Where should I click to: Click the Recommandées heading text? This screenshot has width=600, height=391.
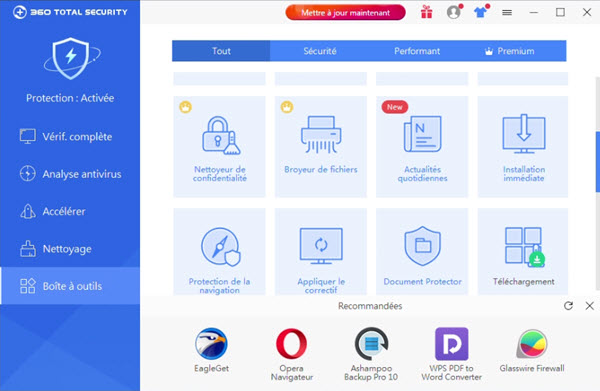(x=370, y=306)
